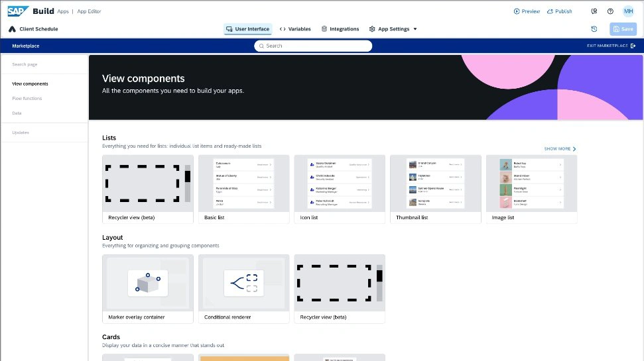
Task: Open the Basic list card
Action: coord(244,189)
